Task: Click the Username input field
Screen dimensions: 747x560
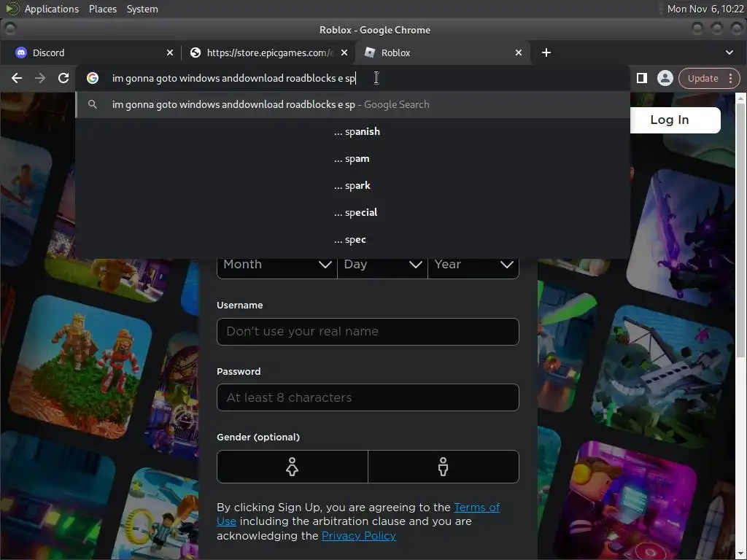Action: (x=368, y=332)
